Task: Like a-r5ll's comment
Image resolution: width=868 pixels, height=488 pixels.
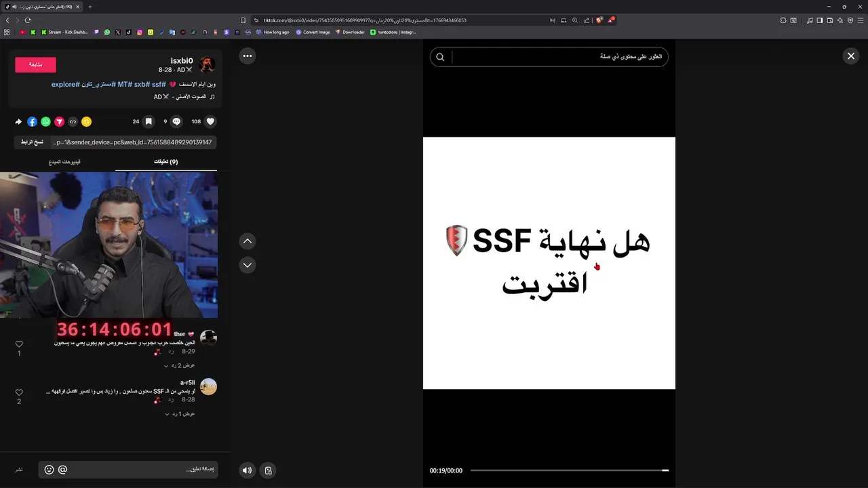Action: pos(19,392)
